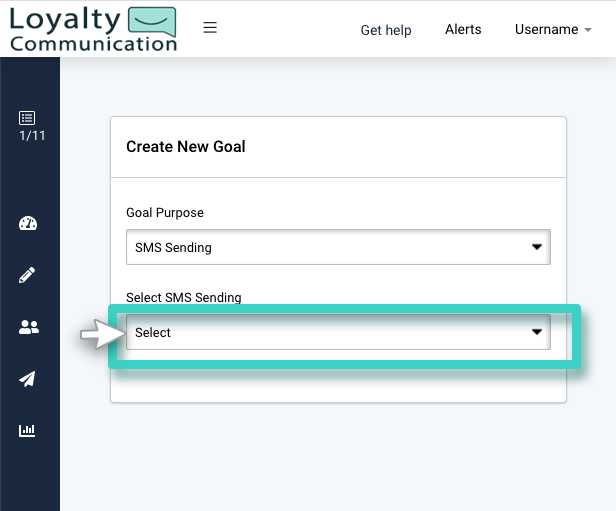Open the users group icon
The height and width of the screenshot is (511, 616).
[28, 327]
